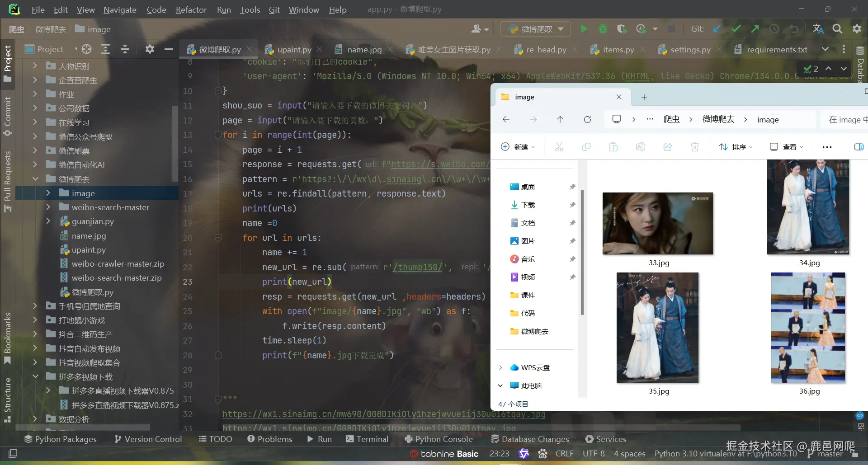Viewport: 868px width, 465px height.
Task: Open the Terminal tool window
Action: 367,439
